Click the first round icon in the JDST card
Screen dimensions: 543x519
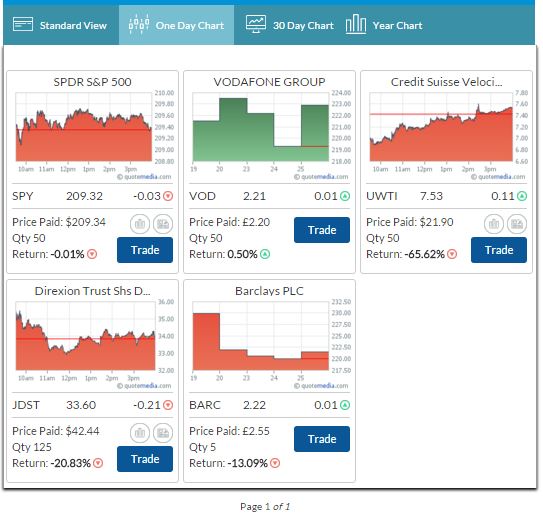pos(140,433)
